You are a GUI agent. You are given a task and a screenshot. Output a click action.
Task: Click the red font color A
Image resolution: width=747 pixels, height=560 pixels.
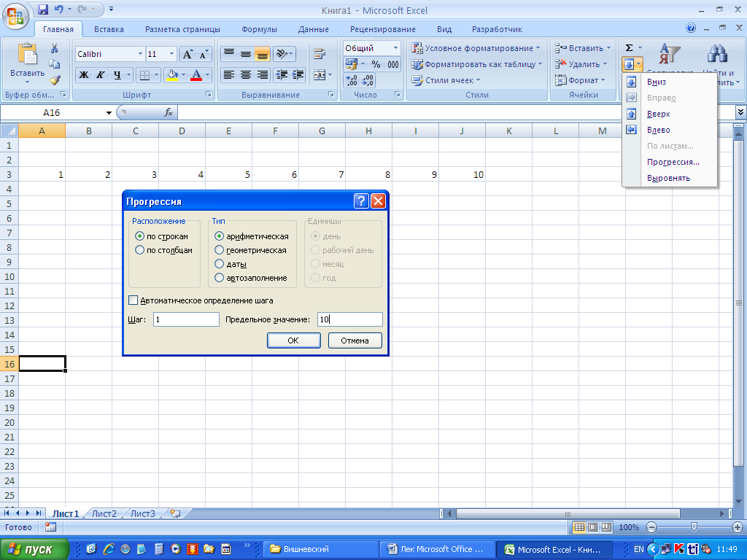pyautogui.click(x=196, y=75)
